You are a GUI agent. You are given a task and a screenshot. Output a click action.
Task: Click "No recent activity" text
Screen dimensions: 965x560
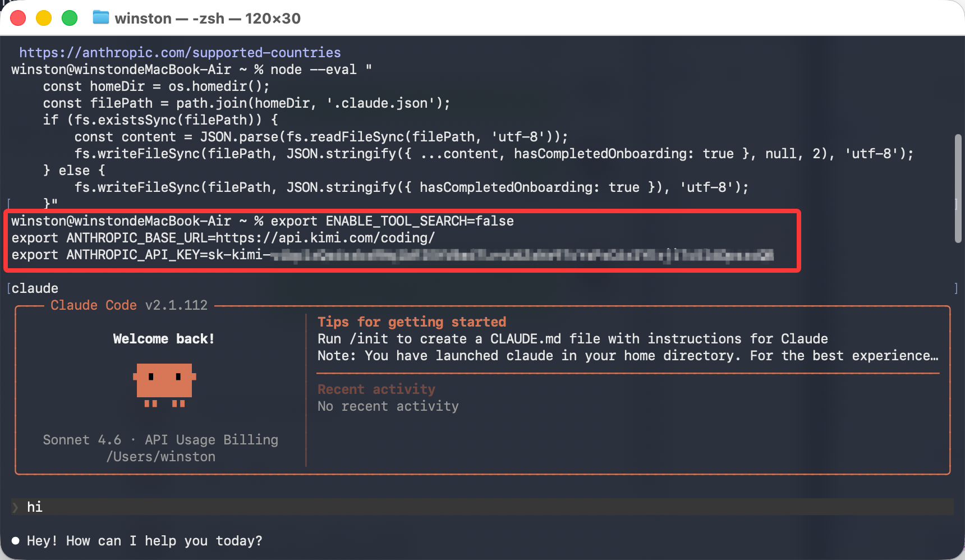pyautogui.click(x=388, y=406)
